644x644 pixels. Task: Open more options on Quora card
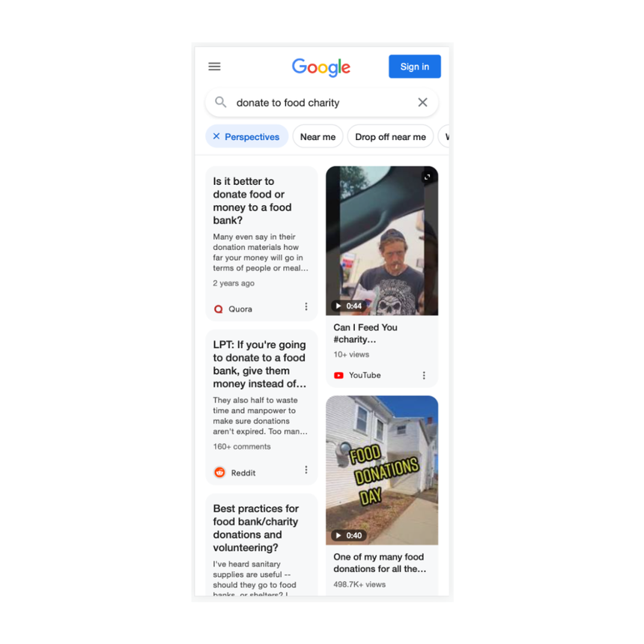pyautogui.click(x=306, y=307)
